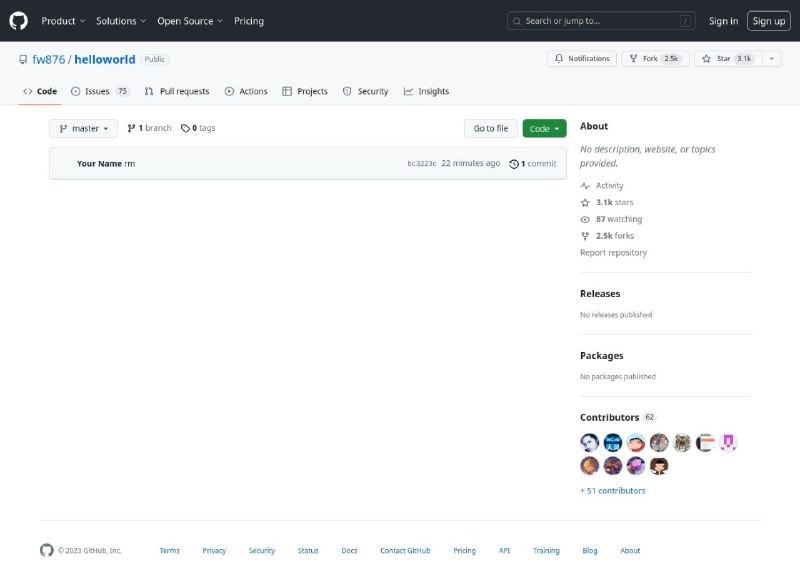
Task: Star the repository
Action: [x=728, y=59]
